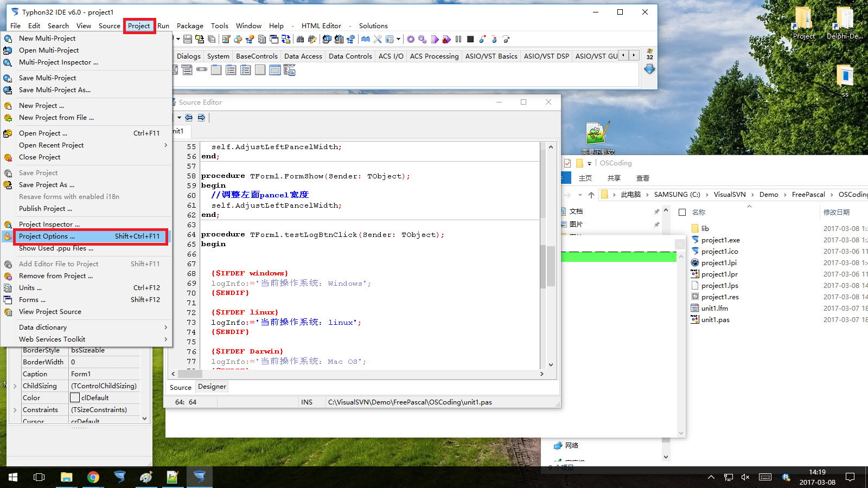Open the 查看 ribbon tab in Explorer
This screenshot has height=488, width=868.
point(642,178)
